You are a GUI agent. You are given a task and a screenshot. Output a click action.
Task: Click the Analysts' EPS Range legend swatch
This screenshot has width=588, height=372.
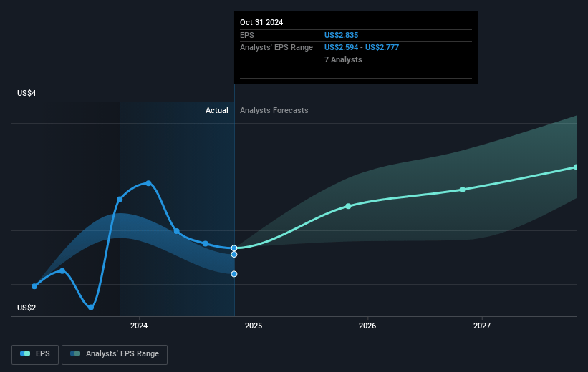coord(75,353)
